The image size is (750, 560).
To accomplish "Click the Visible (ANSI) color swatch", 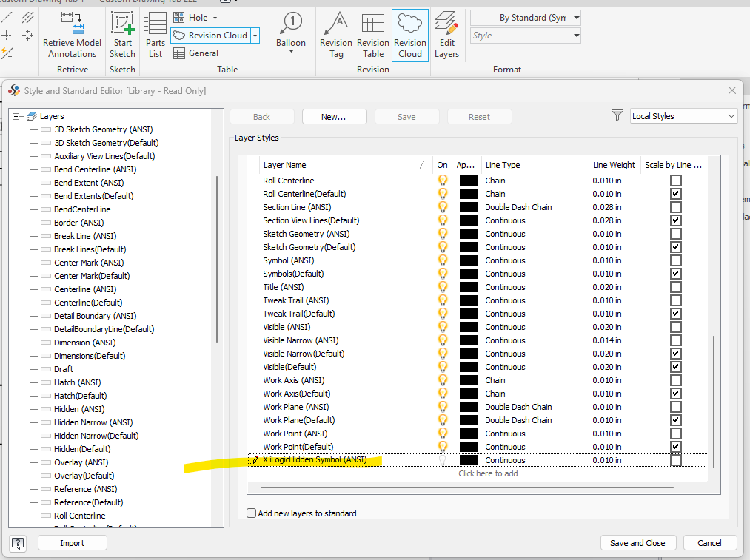I will [468, 327].
